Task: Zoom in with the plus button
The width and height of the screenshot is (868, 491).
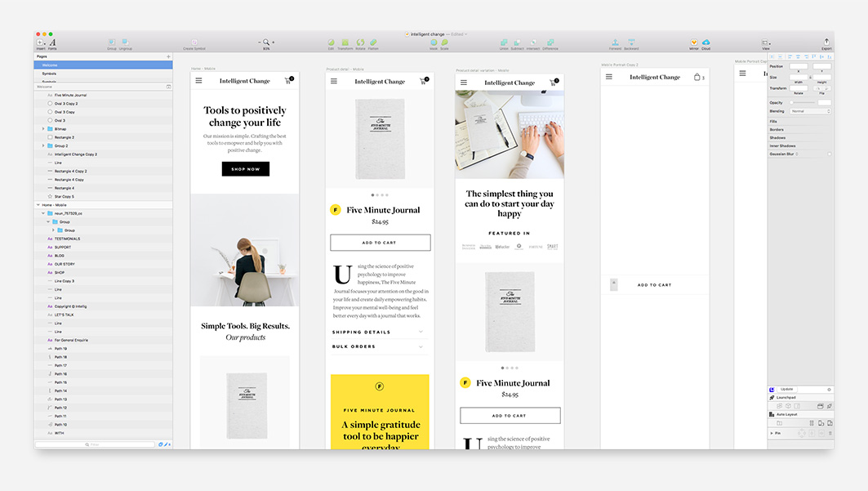Action: pos(273,42)
